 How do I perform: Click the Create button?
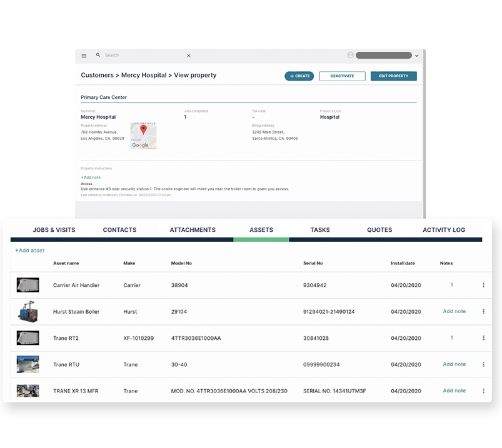coord(299,76)
